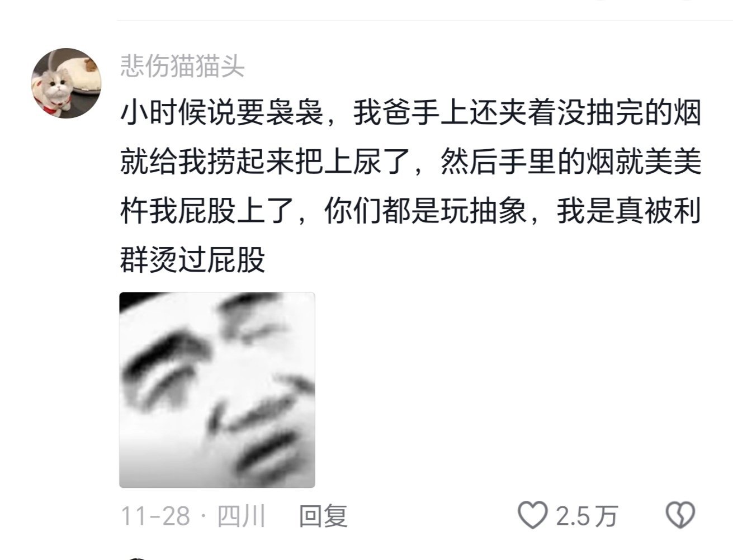The image size is (733, 560).
Task: Tap the 2.5万 like count
Action: tap(587, 515)
